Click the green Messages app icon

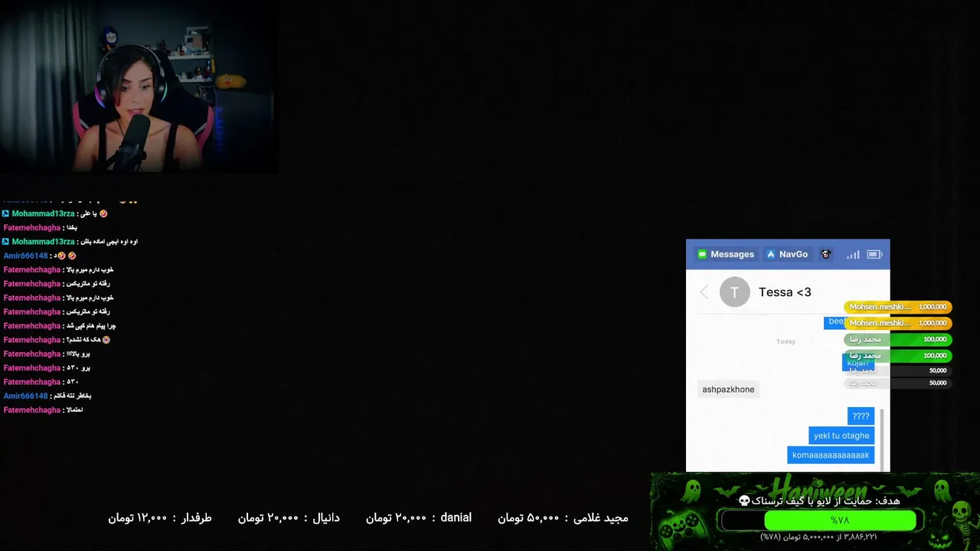[x=702, y=254]
